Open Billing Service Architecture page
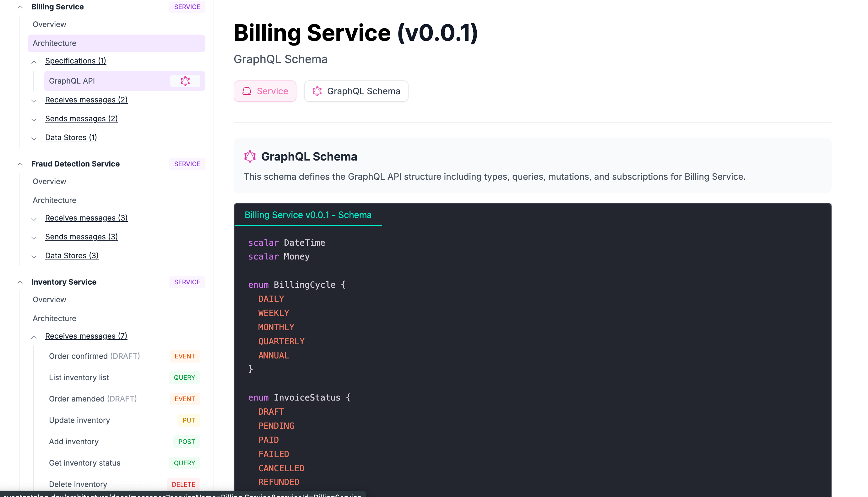Image resolution: width=868 pixels, height=497 pixels. tap(55, 43)
